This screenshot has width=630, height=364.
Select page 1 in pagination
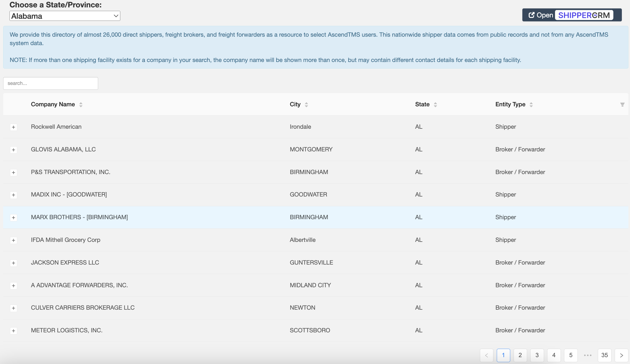click(503, 355)
